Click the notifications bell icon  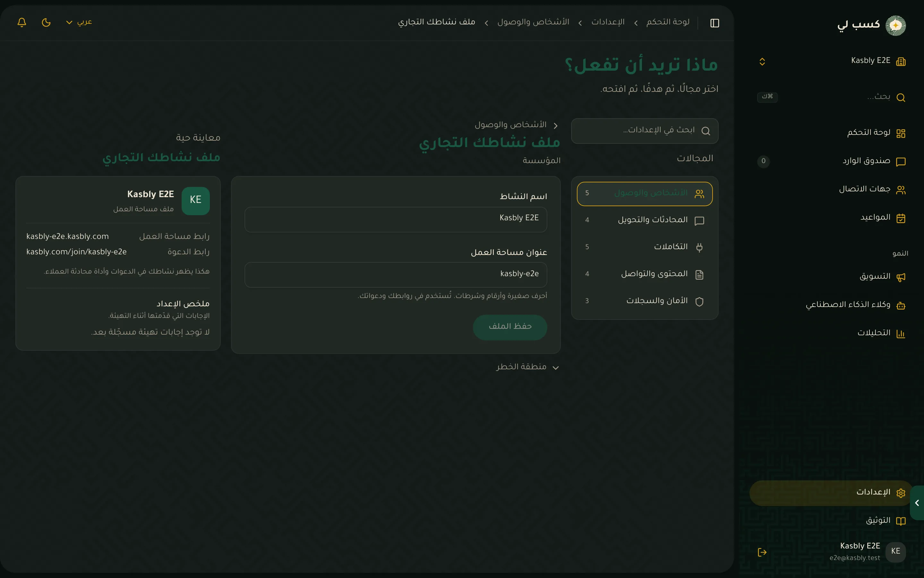coord(22,22)
